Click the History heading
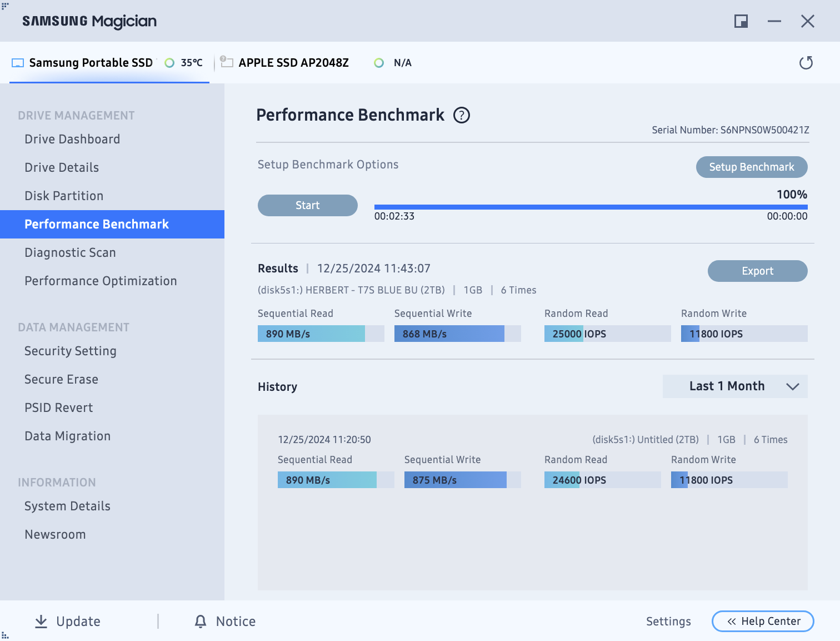The height and width of the screenshot is (641, 840). [x=277, y=387]
